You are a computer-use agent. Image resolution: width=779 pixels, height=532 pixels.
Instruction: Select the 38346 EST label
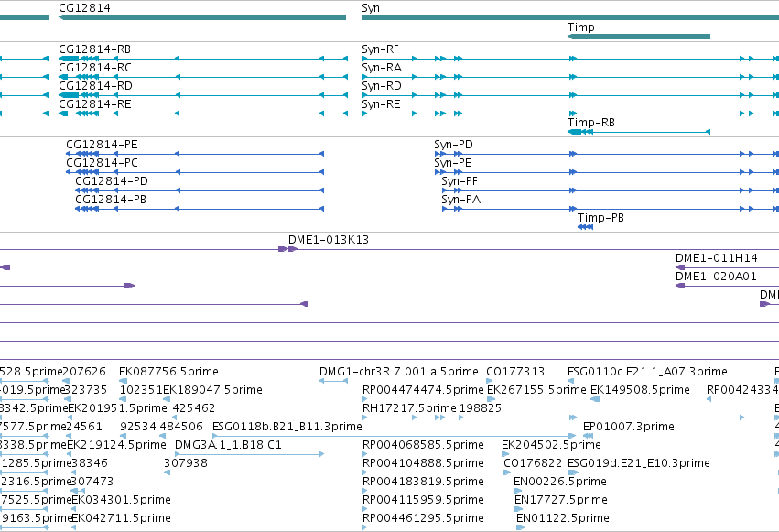[x=90, y=463]
